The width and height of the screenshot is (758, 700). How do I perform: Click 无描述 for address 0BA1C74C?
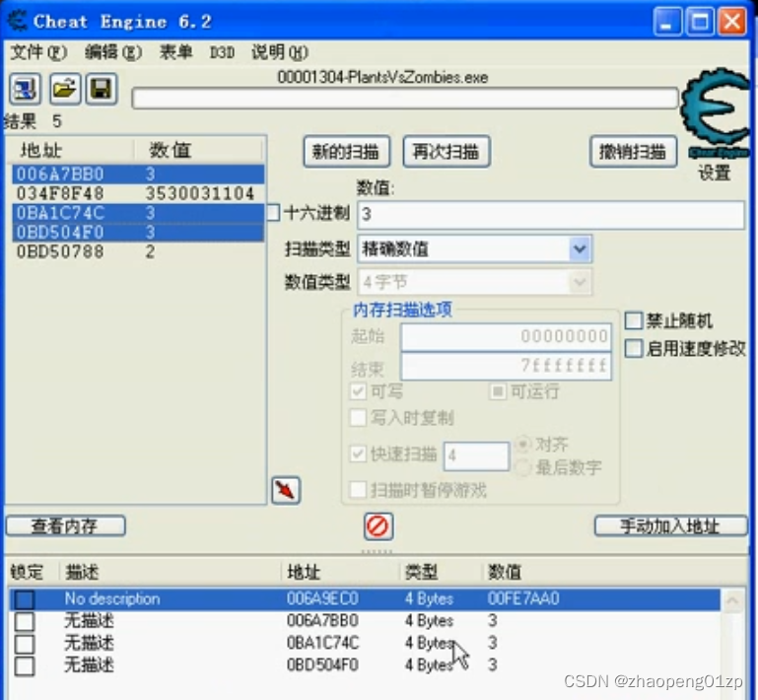(x=89, y=643)
